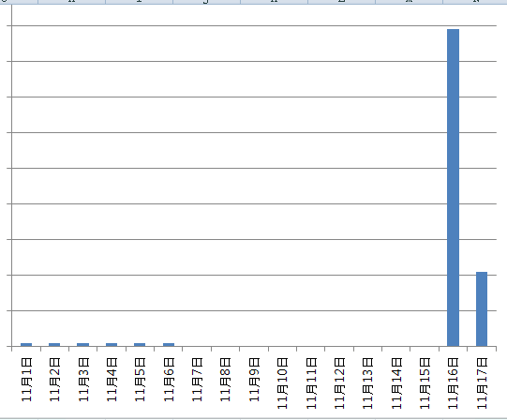The image size is (507, 420).
Task: Click the small bar above 11月6日
Action: point(169,345)
